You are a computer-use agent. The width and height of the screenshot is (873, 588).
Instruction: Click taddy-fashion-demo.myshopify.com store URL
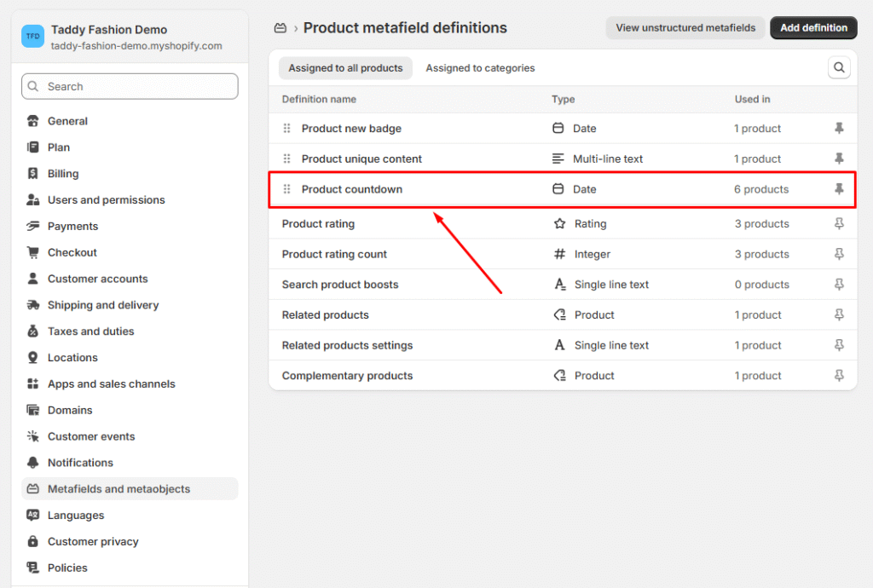click(x=136, y=46)
